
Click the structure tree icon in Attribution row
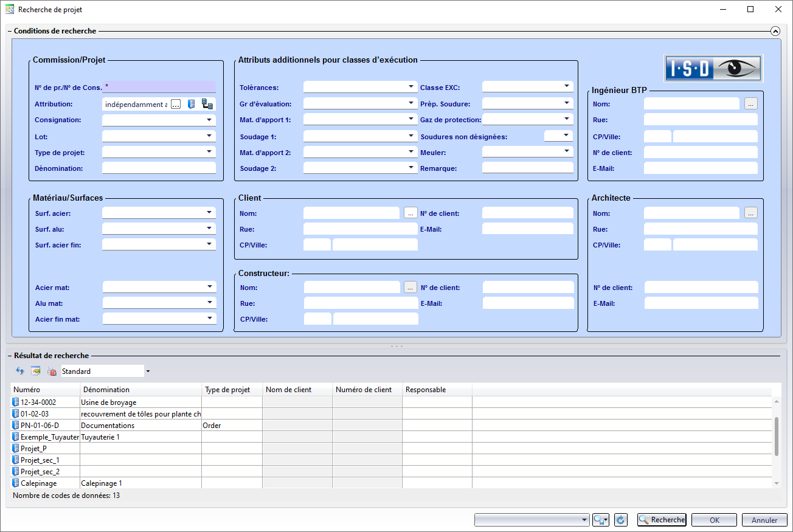coord(207,104)
